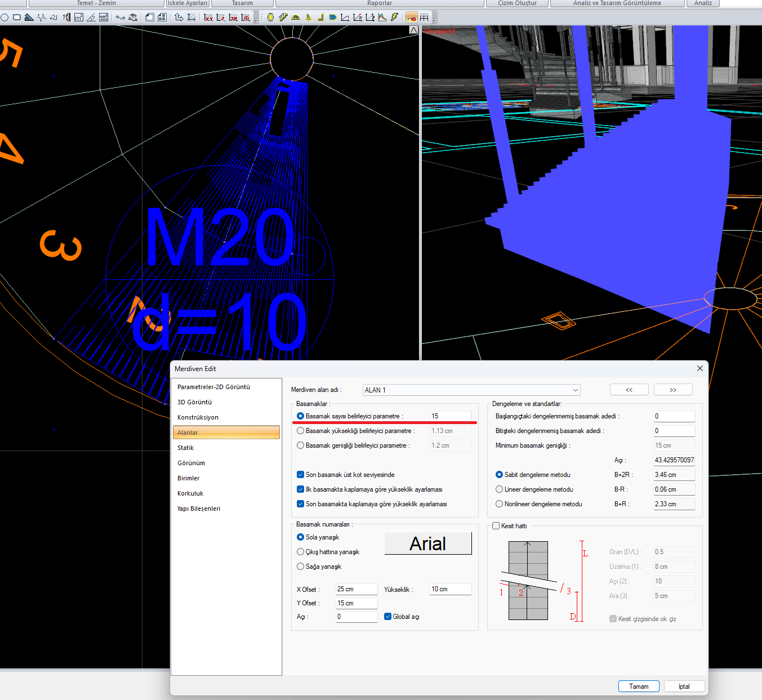Select the circle drawing tool icon
Viewport: 762px width, 700px height.
click(5, 17)
